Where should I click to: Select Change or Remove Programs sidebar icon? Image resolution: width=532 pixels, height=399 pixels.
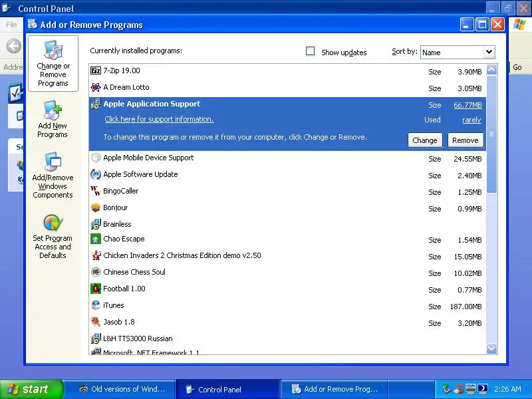53,63
